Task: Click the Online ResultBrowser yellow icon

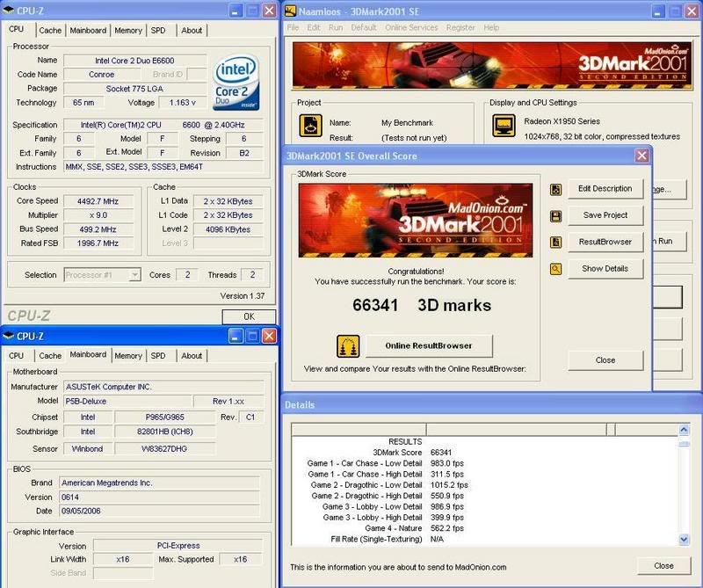Action: (348, 346)
